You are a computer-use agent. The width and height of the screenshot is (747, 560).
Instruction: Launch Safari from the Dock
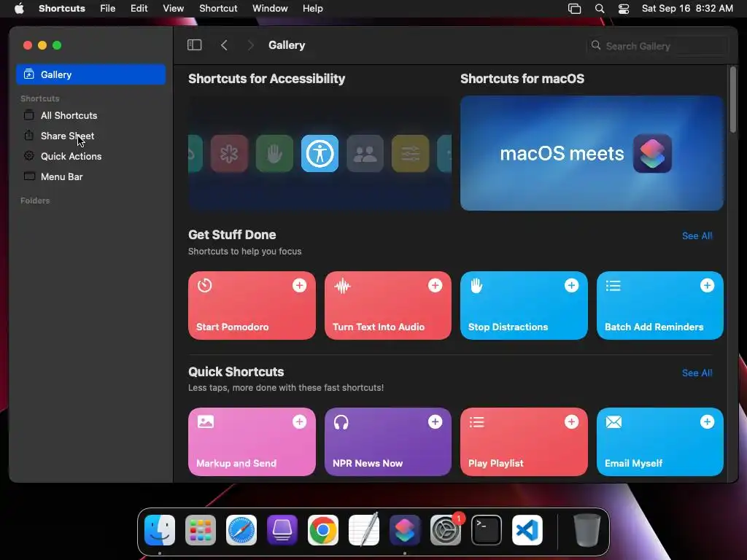pyautogui.click(x=241, y=530)
